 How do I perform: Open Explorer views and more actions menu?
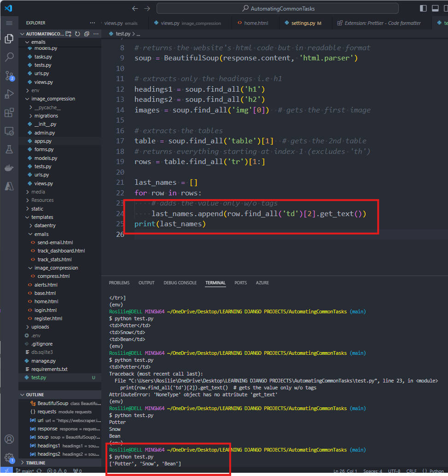pos(93,23)
